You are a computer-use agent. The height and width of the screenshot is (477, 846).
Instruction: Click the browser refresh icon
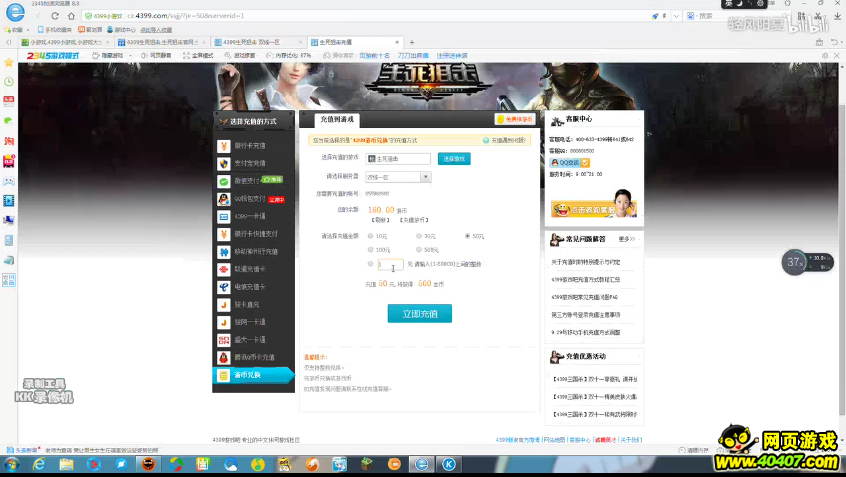click(x=54, y=16)
